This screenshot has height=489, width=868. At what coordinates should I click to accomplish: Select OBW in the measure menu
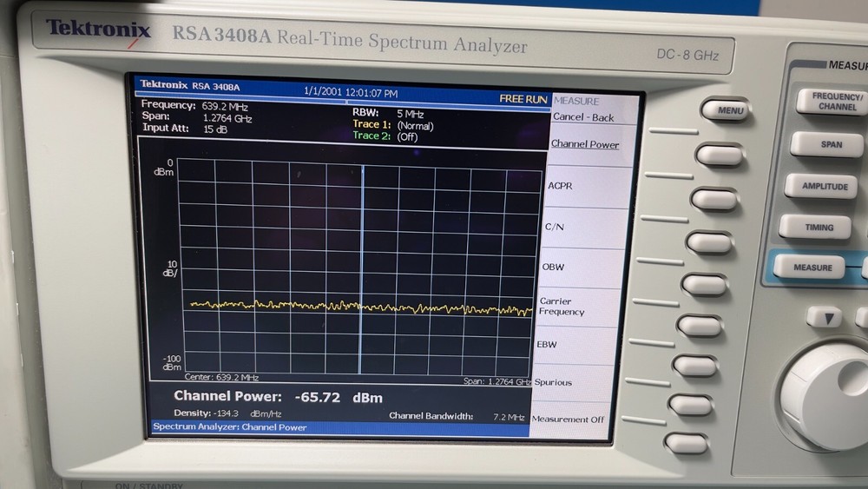[x=552, y=267]
